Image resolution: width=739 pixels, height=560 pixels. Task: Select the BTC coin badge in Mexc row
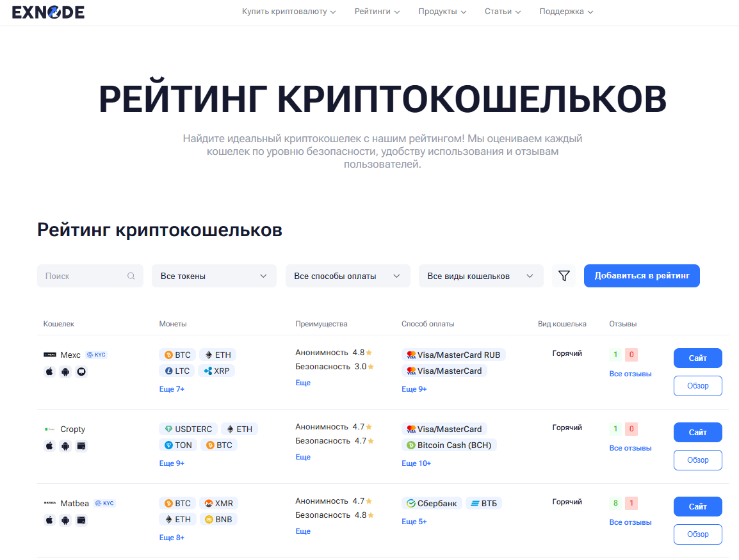(176, 354)
